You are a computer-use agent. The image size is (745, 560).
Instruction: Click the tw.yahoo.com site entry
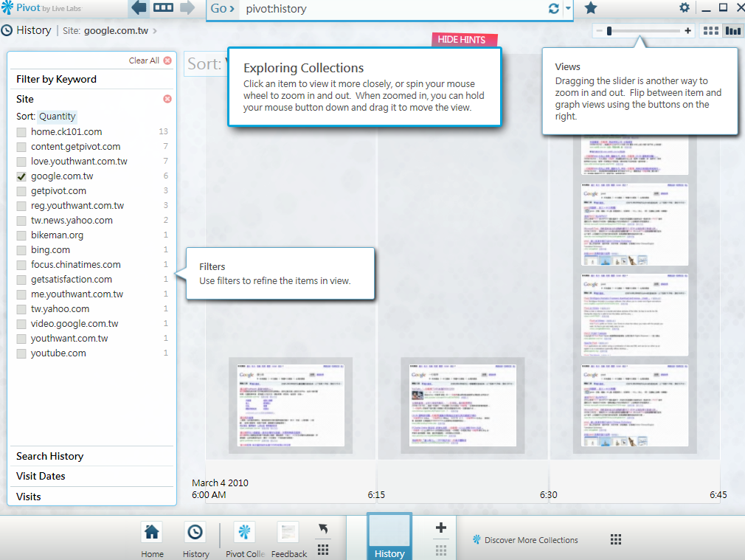tap(60, 309)
